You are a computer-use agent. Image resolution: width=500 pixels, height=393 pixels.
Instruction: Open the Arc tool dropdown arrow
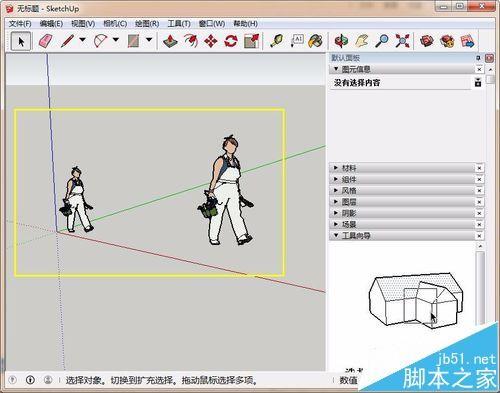coord(116,40)
